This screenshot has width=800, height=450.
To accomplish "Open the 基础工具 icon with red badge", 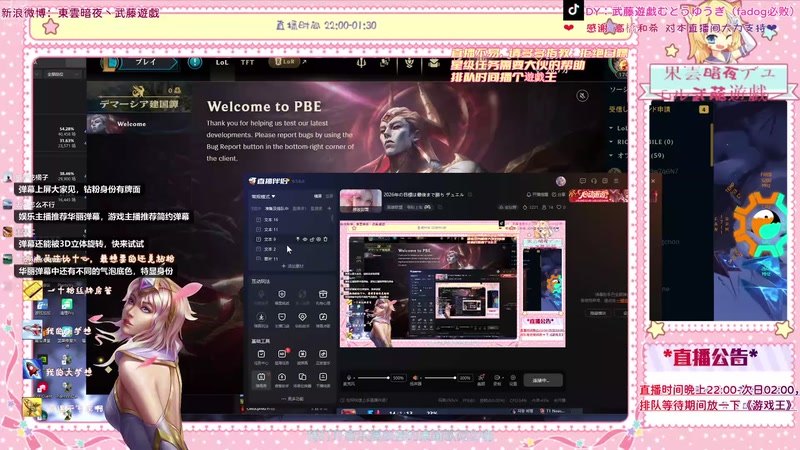I will click(x=282, y=356).
